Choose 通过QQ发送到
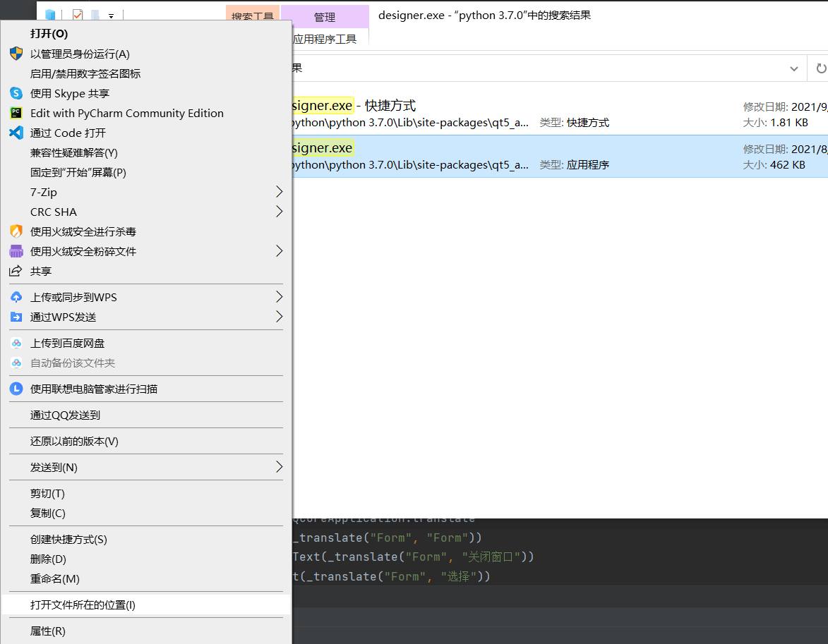The image size is (828, 644). [x=147, y=415]
